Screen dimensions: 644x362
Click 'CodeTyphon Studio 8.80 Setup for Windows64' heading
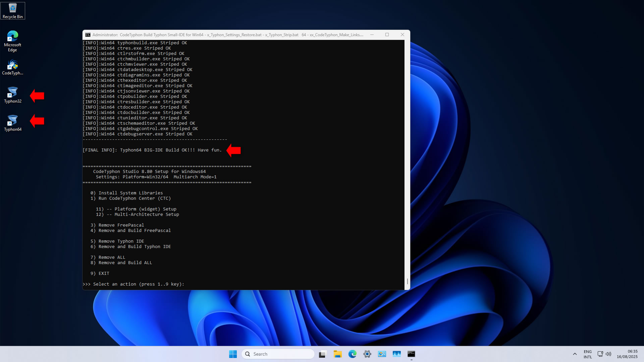(149, 172)
